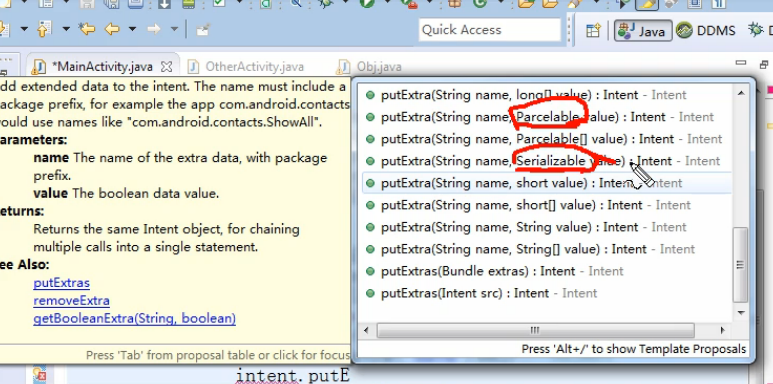Open the Obj.java editor tab
The width and height of the screenshot is (773, 384).
click(369, 67)
